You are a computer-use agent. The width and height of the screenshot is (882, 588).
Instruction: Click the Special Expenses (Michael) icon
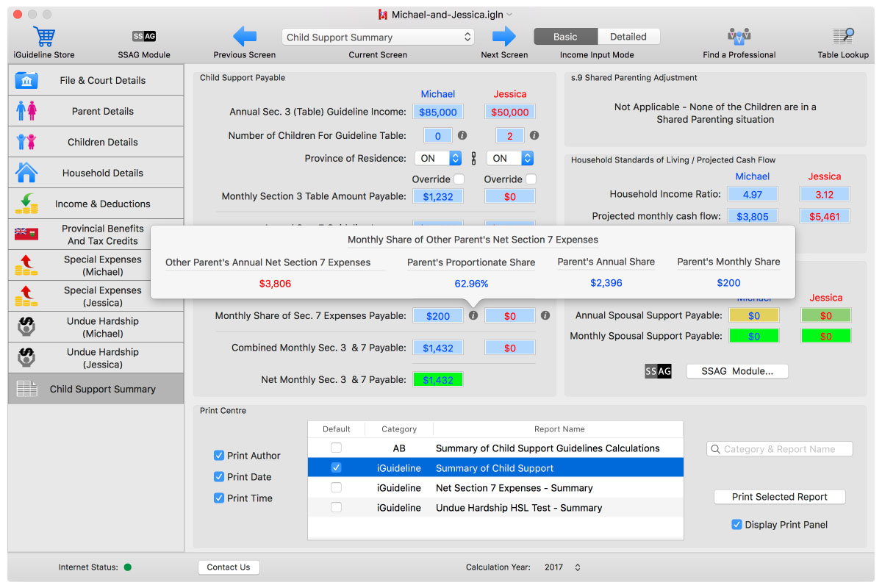[x=26, y=265]
